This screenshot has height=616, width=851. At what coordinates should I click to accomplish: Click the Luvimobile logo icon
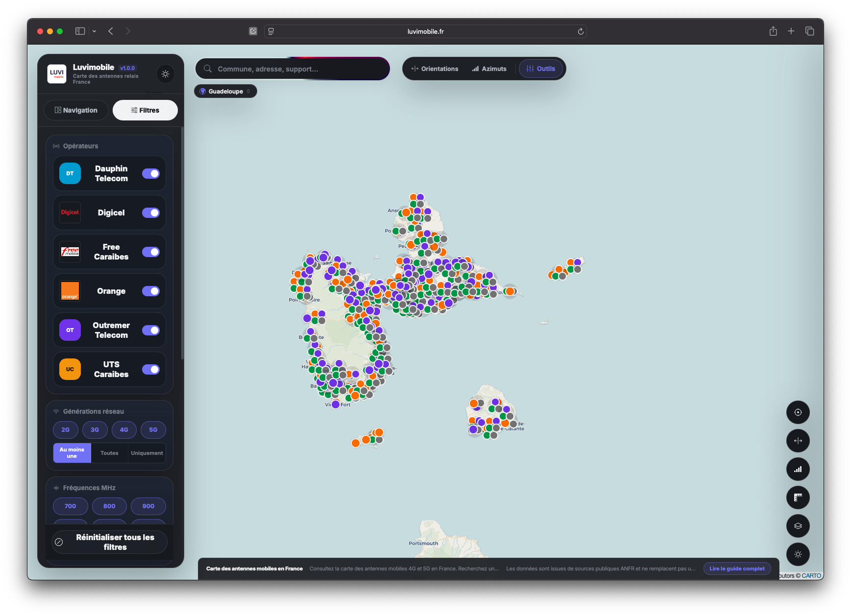(57, 74)
